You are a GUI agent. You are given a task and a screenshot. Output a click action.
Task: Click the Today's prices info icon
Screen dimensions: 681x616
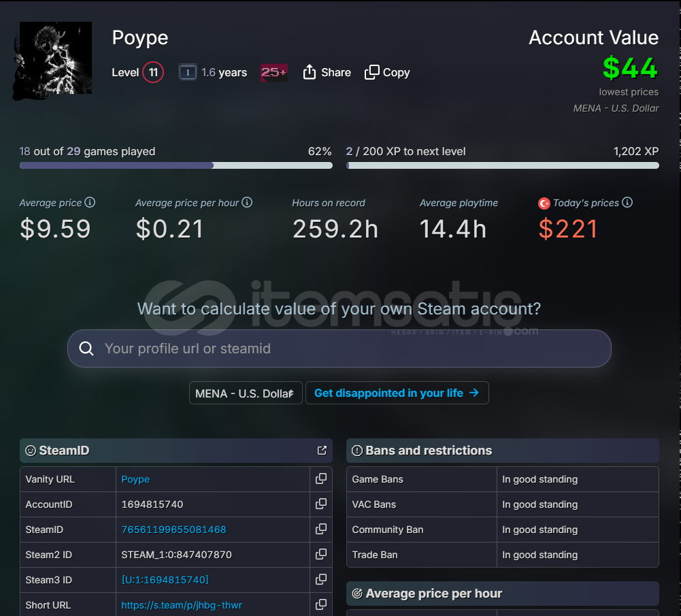[627, 202]
